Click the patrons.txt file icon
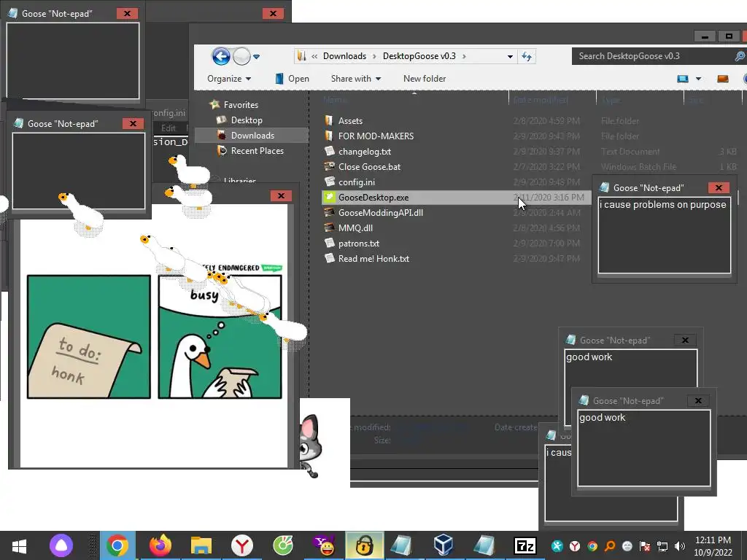 329,243
